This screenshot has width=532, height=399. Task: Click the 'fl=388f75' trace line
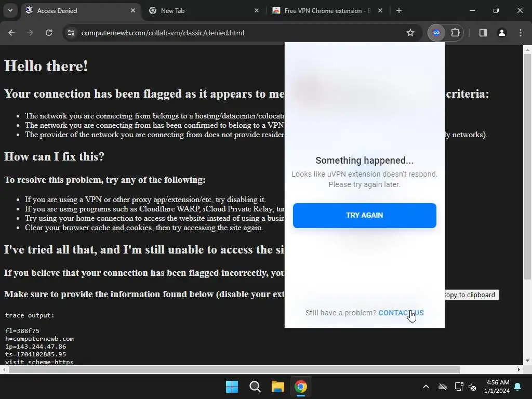point(22,331)
